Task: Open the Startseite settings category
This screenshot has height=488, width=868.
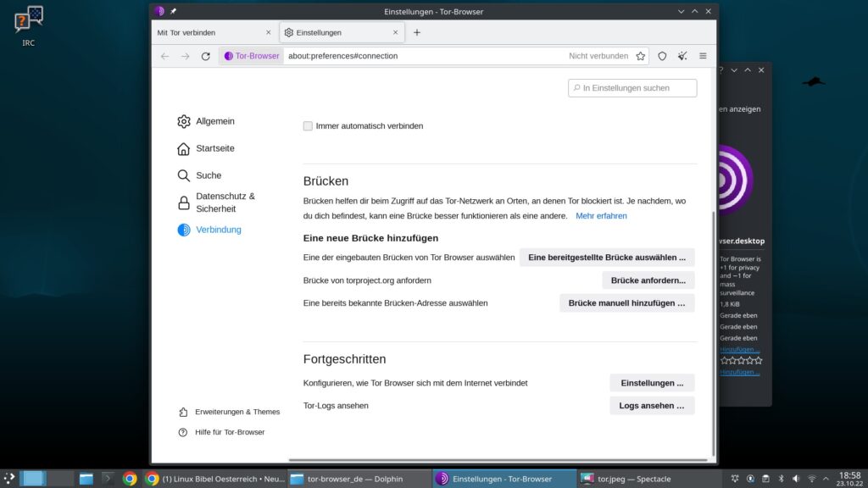Action: coord(206,148)
